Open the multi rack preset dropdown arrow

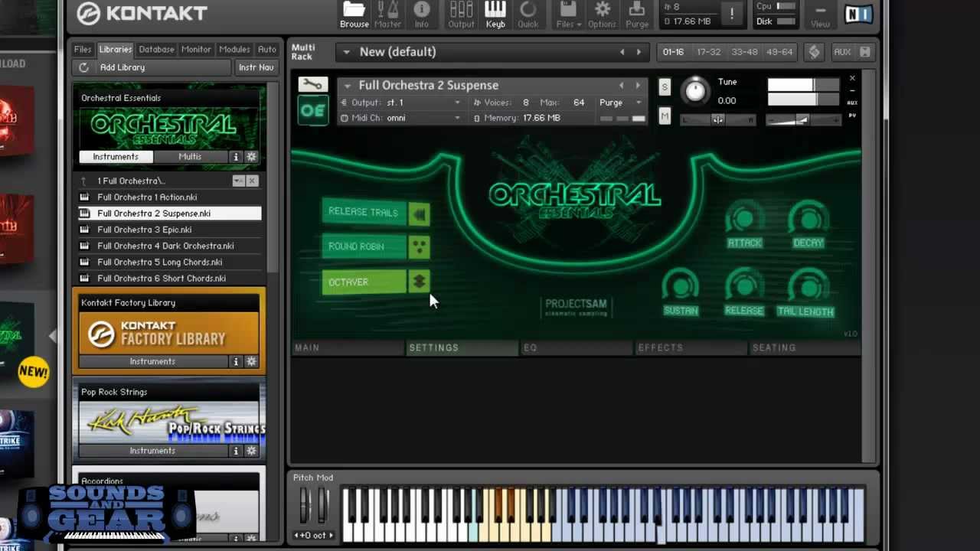coord(346,52)
